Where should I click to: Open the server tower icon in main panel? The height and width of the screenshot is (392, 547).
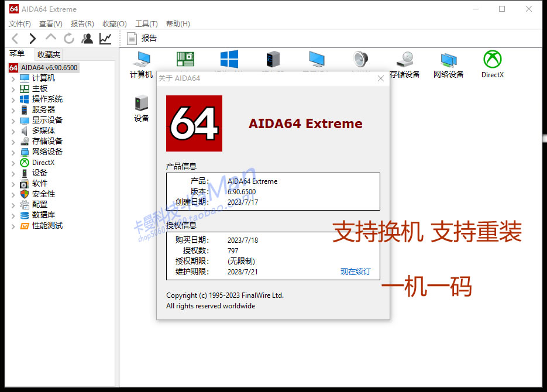point(273,59)
